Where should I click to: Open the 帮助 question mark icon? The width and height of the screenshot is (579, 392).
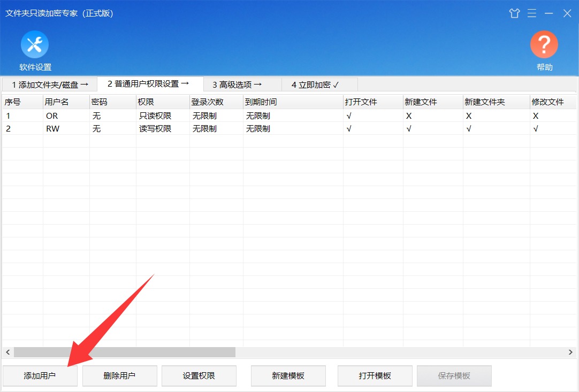coord(544,44)
